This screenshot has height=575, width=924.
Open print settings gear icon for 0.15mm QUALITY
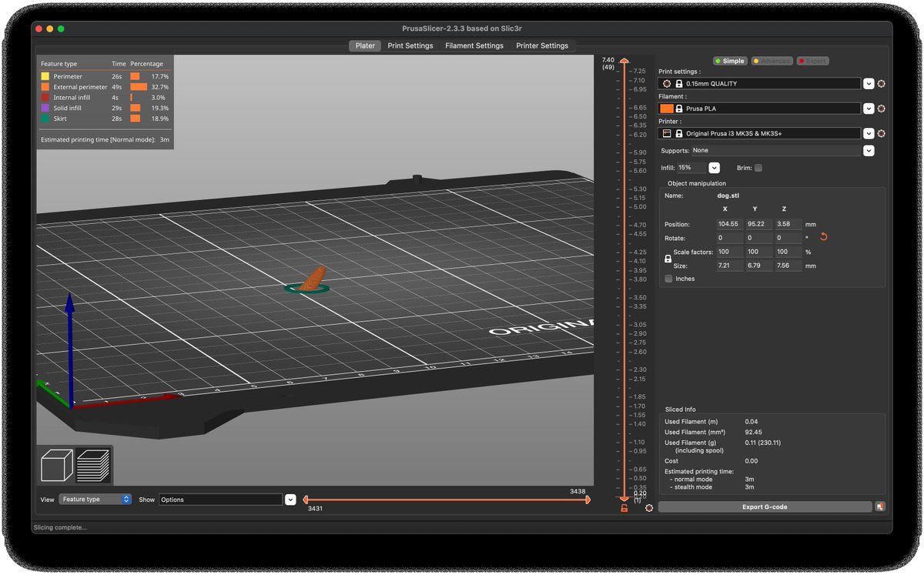[882, 83]
